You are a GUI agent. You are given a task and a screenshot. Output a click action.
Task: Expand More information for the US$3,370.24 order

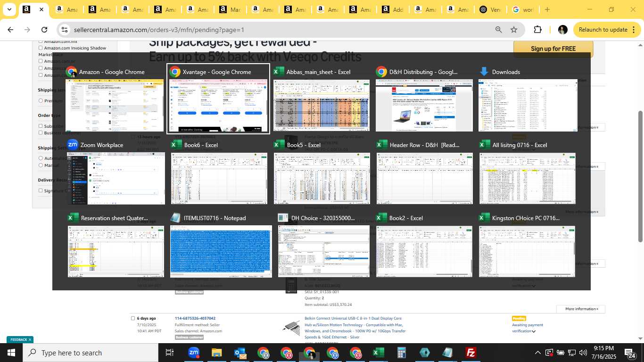coord(581,309)
